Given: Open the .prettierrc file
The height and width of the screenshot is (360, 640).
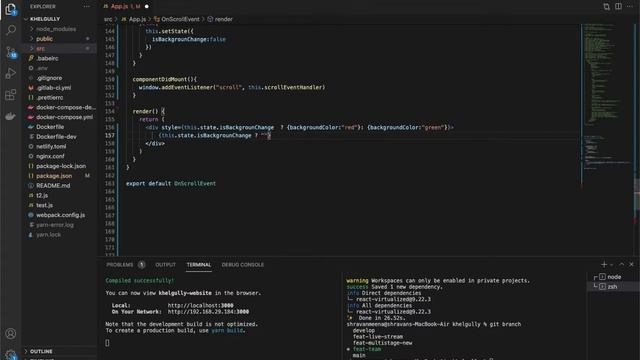Looking at the screenshot, I should click(49, 98).
